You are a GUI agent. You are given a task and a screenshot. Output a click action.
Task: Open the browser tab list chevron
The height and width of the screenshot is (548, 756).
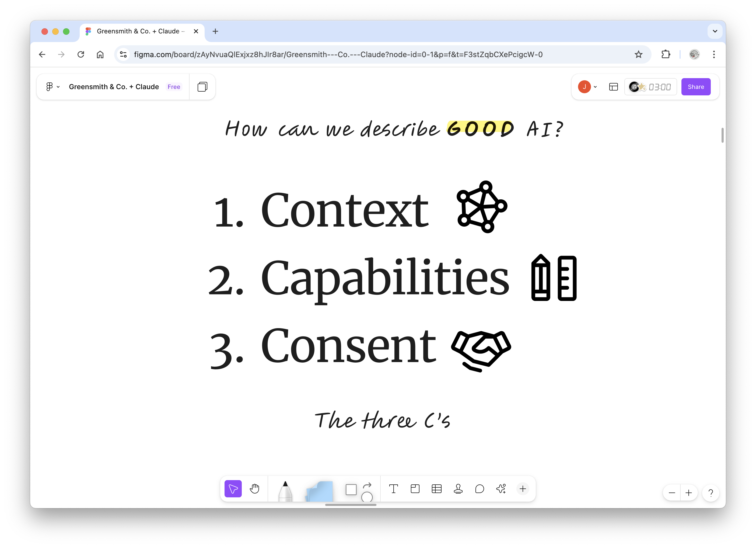point(714,31)
